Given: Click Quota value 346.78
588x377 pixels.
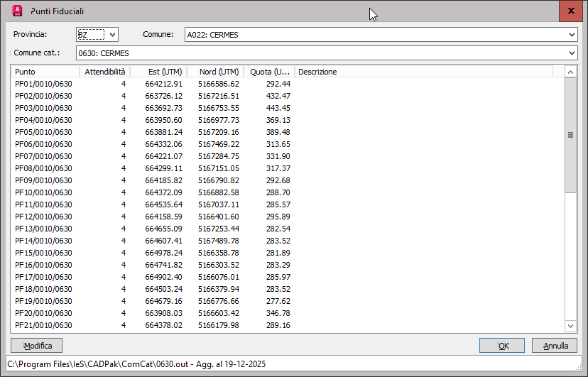Looking at the screenshot, I should coord(278,313).
